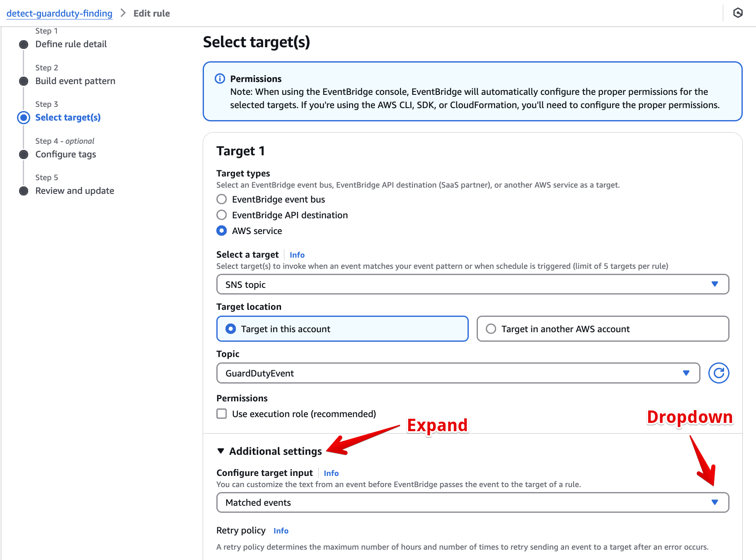Open Info link next to Configure target input
This screenshot has height=560, width=756.
(331, 473)
